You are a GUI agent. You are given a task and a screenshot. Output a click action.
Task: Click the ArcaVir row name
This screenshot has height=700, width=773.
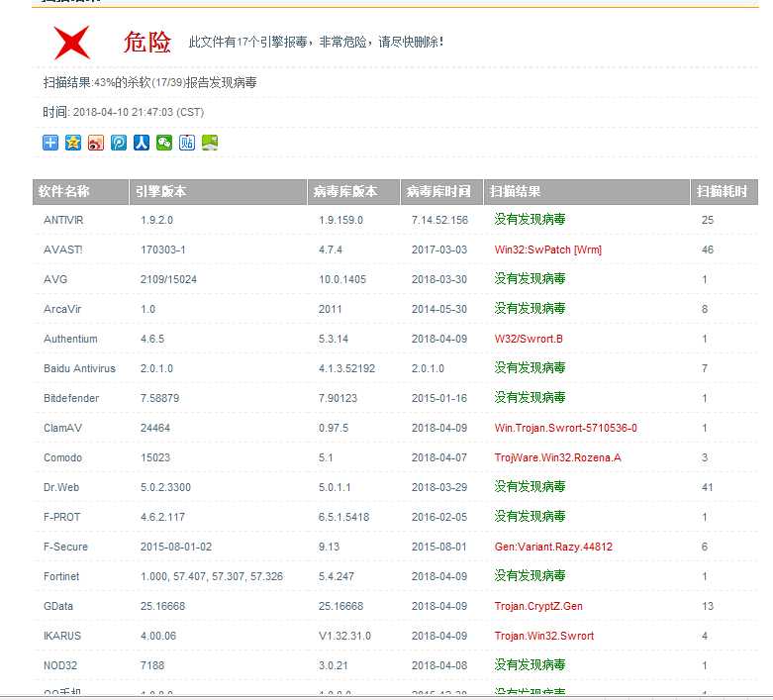(62, 309)
